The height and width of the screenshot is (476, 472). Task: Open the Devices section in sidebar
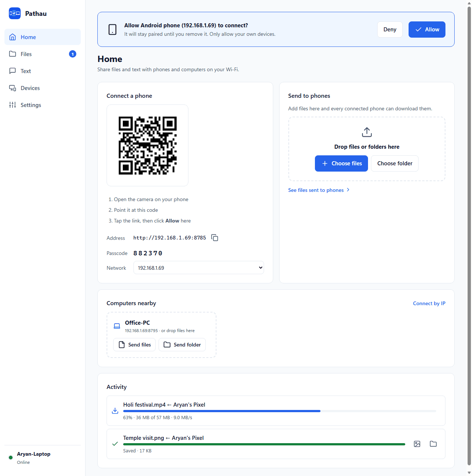[x=43, y=88]
